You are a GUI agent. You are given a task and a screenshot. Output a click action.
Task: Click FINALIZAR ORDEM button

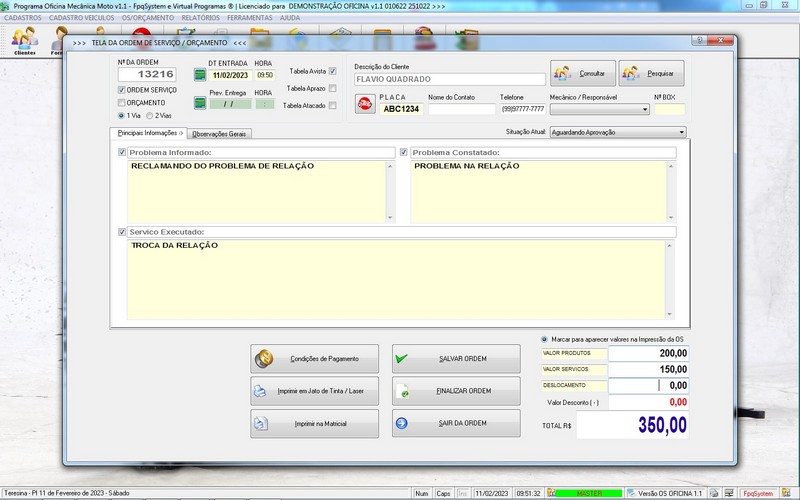pos(456,391)
